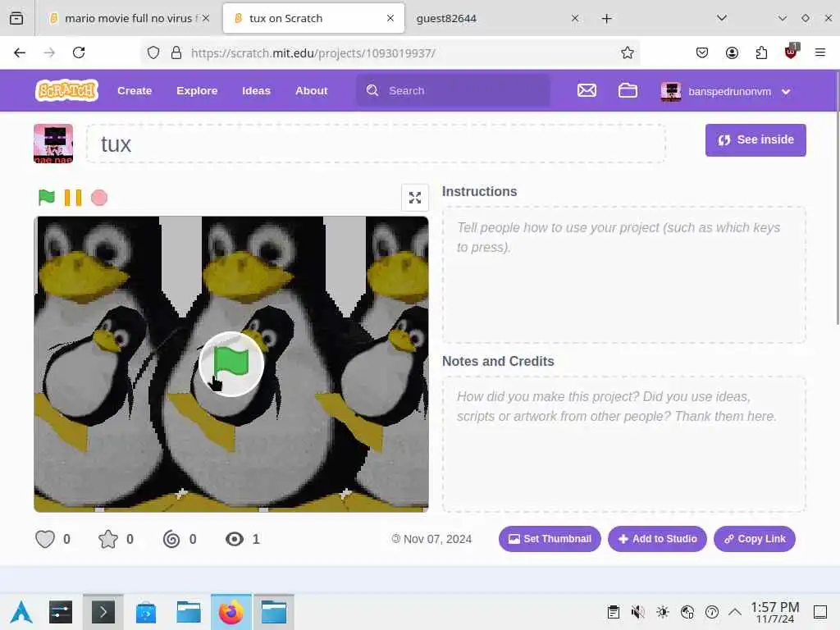Open Firefox View icon at top left
Screen dimensions: 840x630
(16, 18)
